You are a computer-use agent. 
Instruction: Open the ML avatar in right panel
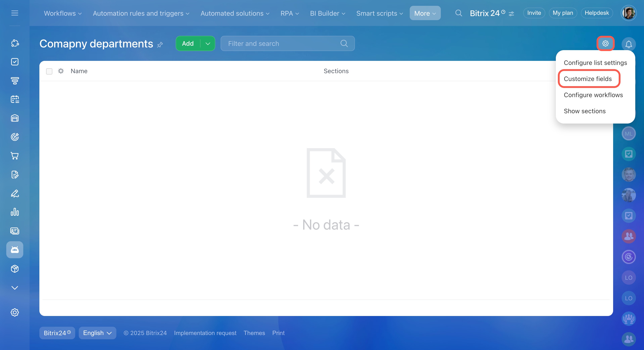coord(629,134)
